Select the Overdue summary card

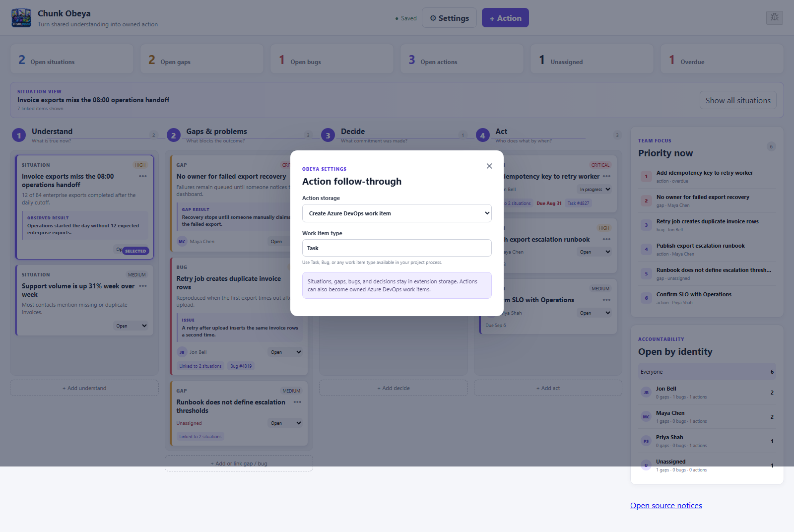[x=722, y=59]
